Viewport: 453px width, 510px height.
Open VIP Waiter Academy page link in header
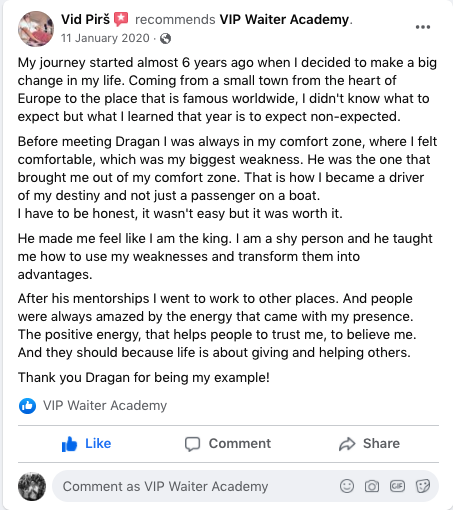(x=284, y=19)
